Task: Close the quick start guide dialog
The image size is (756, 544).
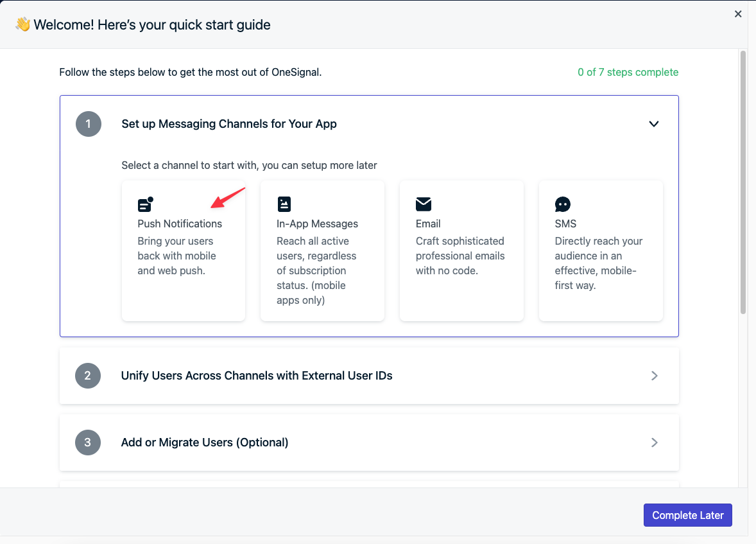Action: pyautogui.click(x=737, y=14)
